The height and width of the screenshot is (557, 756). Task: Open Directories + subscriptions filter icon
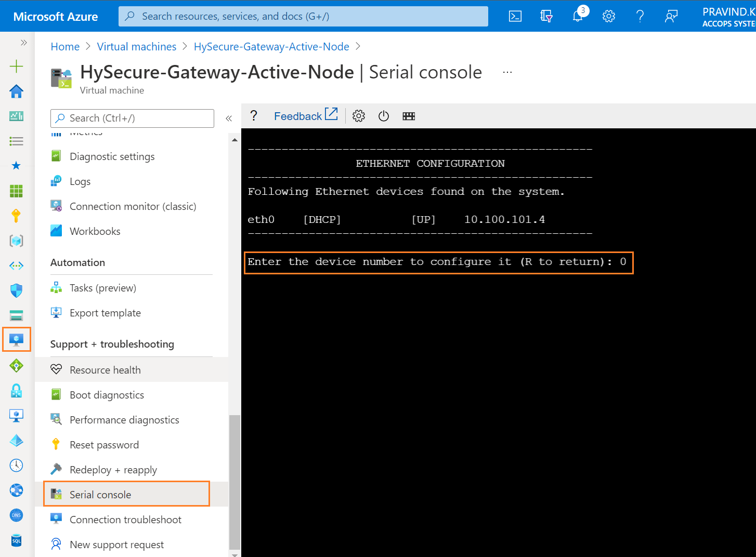point(546,16)
